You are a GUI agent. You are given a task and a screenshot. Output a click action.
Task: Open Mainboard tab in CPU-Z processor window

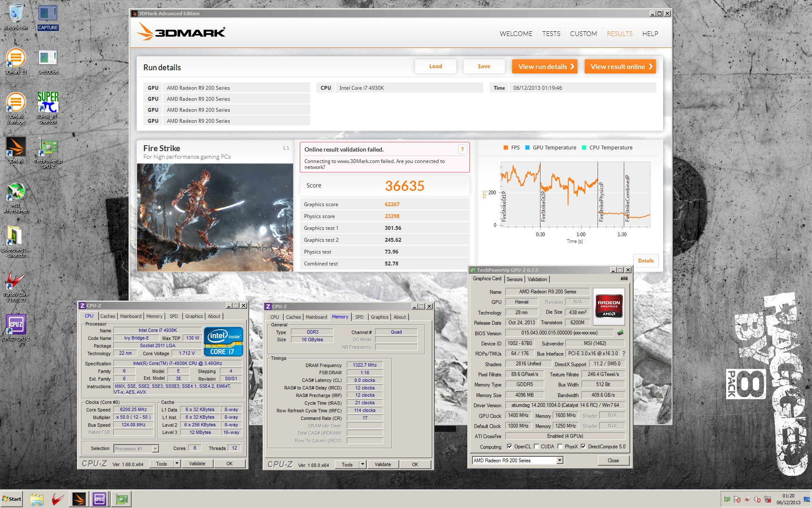[x=131, y=316]
